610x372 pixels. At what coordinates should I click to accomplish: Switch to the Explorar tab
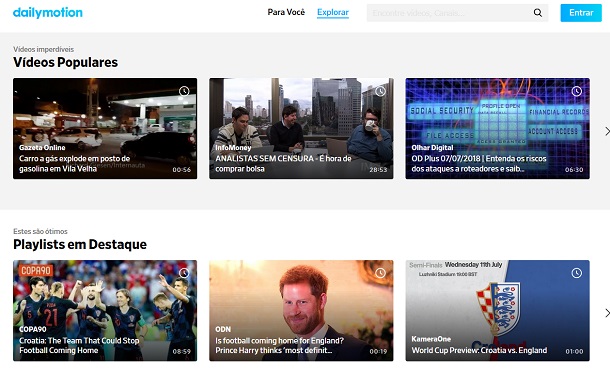(x=333, y=12)
